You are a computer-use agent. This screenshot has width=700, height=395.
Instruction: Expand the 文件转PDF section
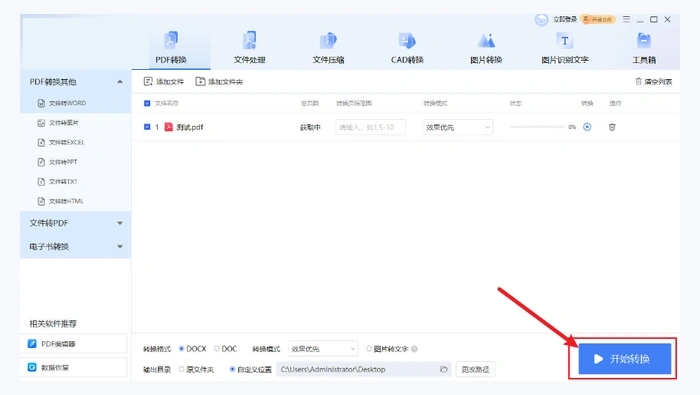click(75, 223)
